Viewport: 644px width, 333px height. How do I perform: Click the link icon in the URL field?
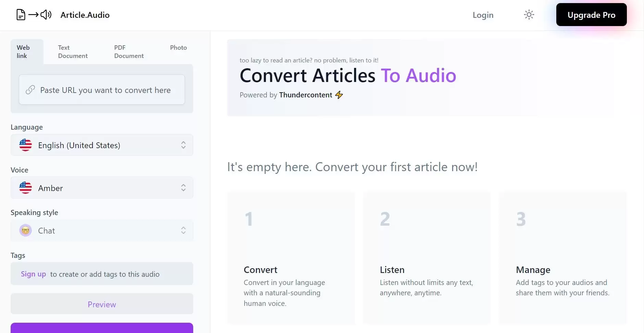[30, 90]
